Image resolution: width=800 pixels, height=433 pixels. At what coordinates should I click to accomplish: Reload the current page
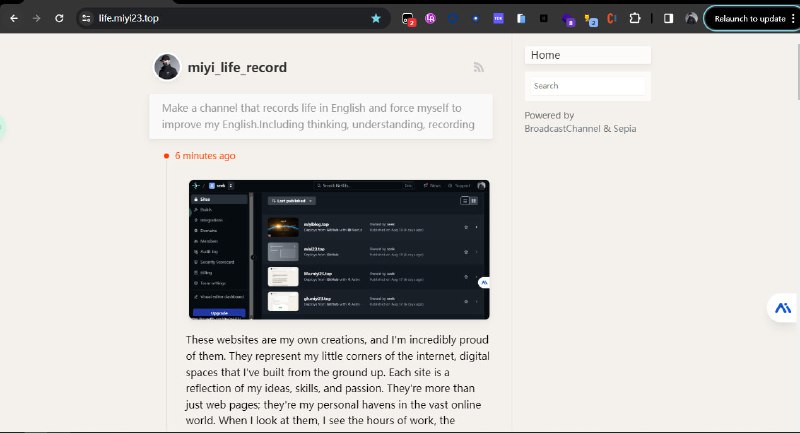click(x=59, y=18)
